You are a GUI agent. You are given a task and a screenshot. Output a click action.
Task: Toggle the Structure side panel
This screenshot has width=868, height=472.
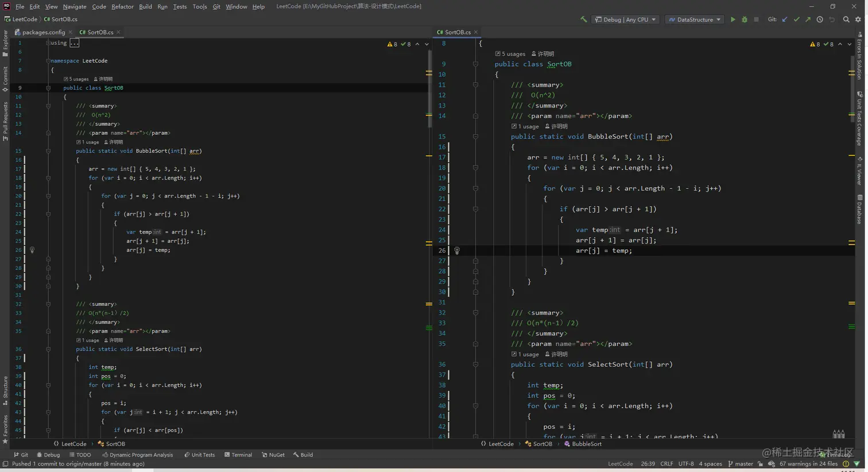click(x=5, y=390)
